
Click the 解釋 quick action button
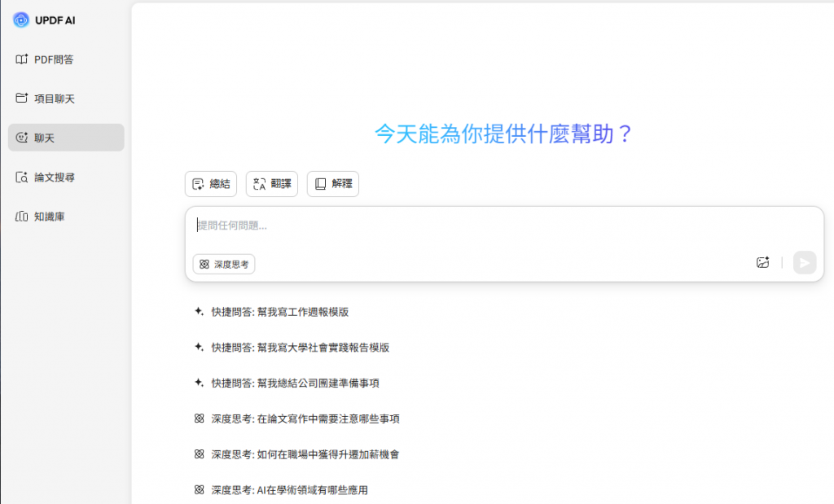[x=333, y=184]
